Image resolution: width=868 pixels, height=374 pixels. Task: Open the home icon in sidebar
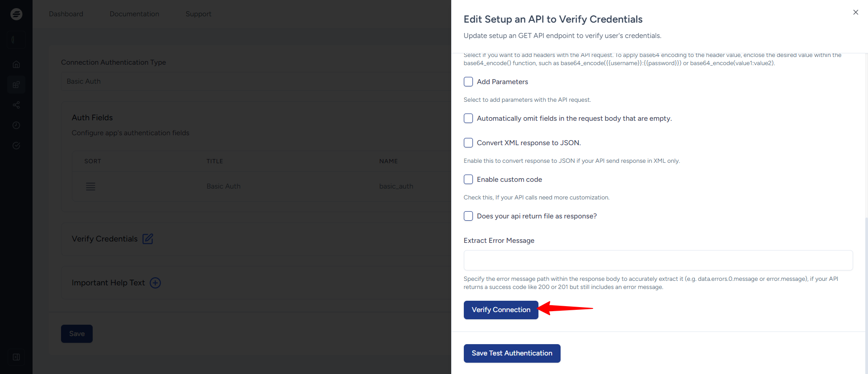16,65
